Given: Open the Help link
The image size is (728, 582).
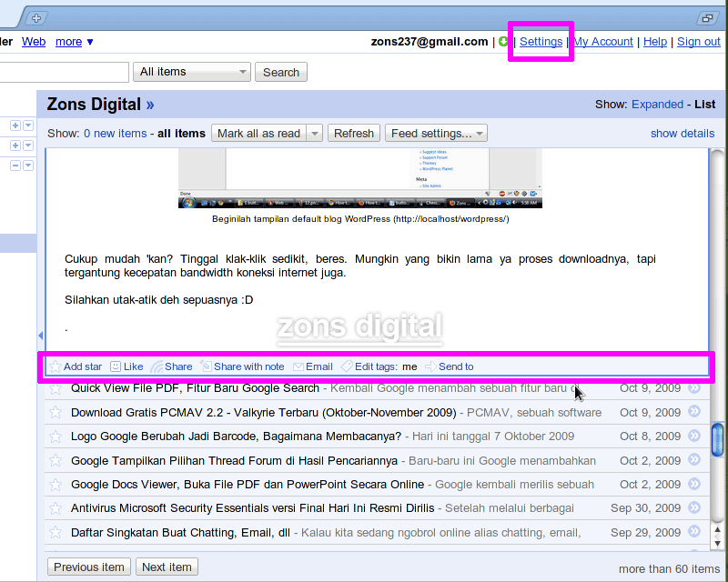Looking at the screenshot, I should tap(654, 42).
